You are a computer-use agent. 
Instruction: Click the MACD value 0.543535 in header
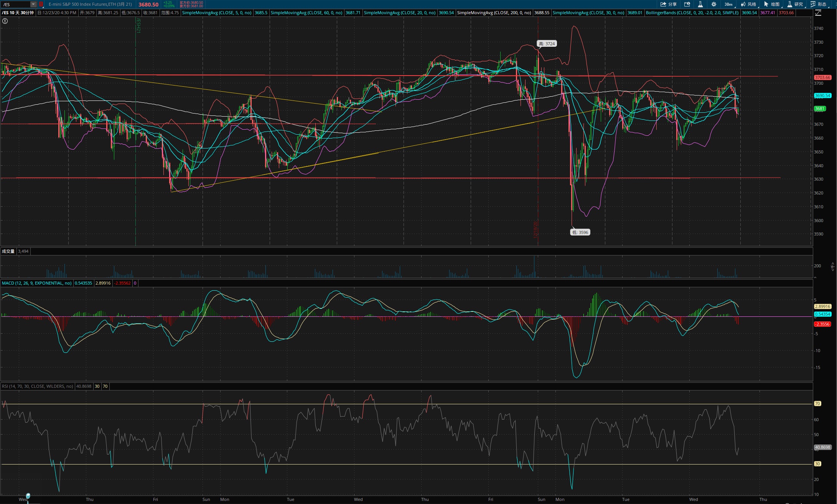pos(83,283)
